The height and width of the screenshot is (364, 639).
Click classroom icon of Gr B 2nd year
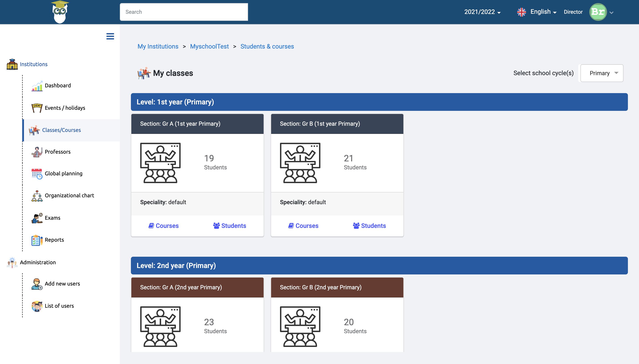[x=300, y=327]
